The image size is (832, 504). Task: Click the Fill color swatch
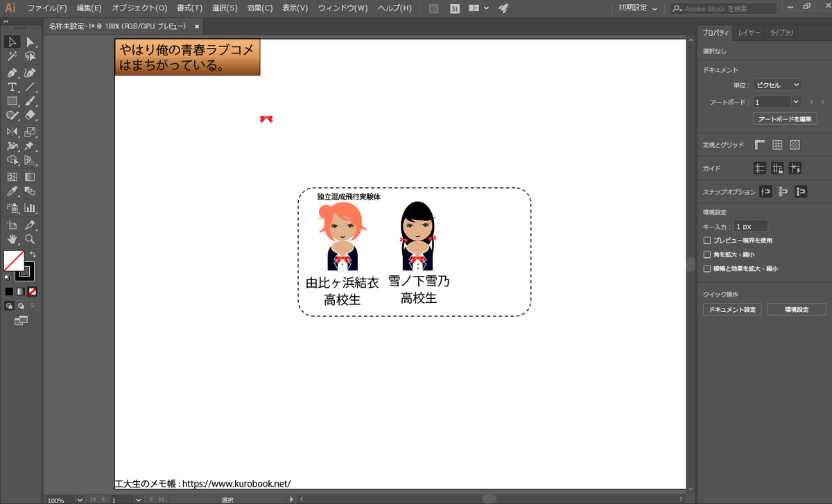pyautogui.click(x=14, y=261)
